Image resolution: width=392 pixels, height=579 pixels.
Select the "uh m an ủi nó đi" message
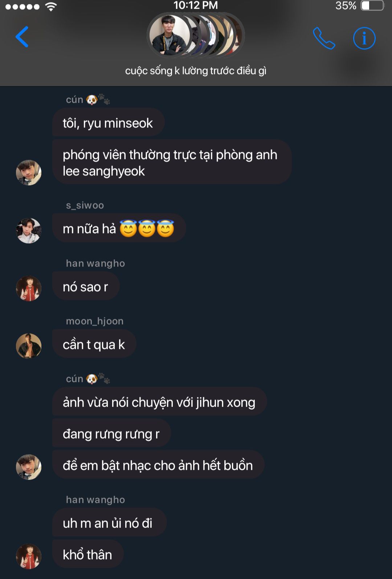tap(109, 523)
